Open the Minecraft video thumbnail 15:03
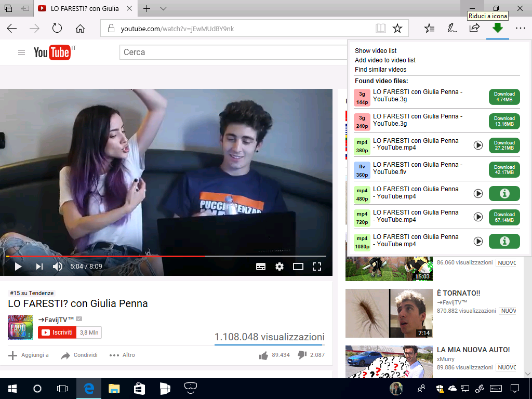Image resolution: width=532 pixels, height=399 pixels. (389, 269)
